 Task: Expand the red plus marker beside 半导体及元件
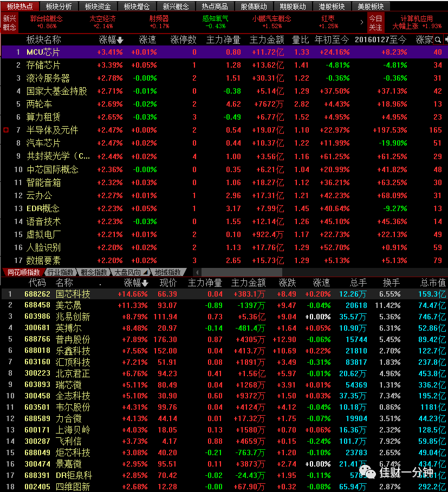pos(5,130)
